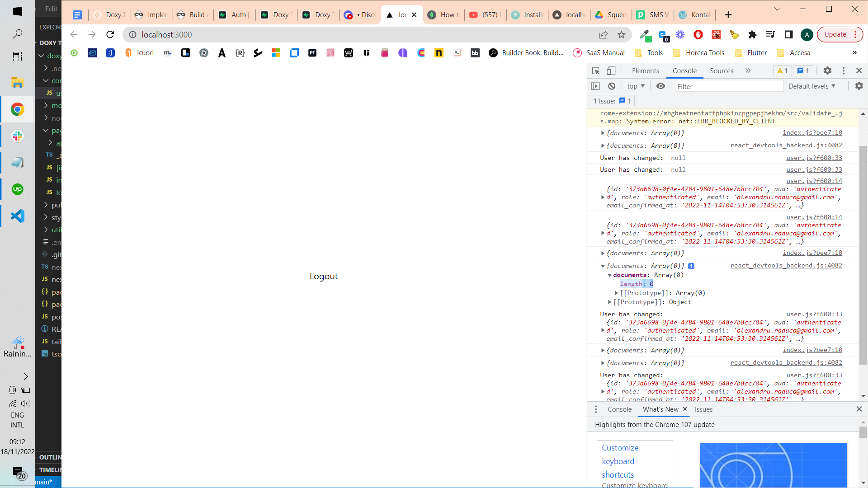Open the Chrome extensions puzzle icon
Screen dimensions: 868x488
point(752,35)
